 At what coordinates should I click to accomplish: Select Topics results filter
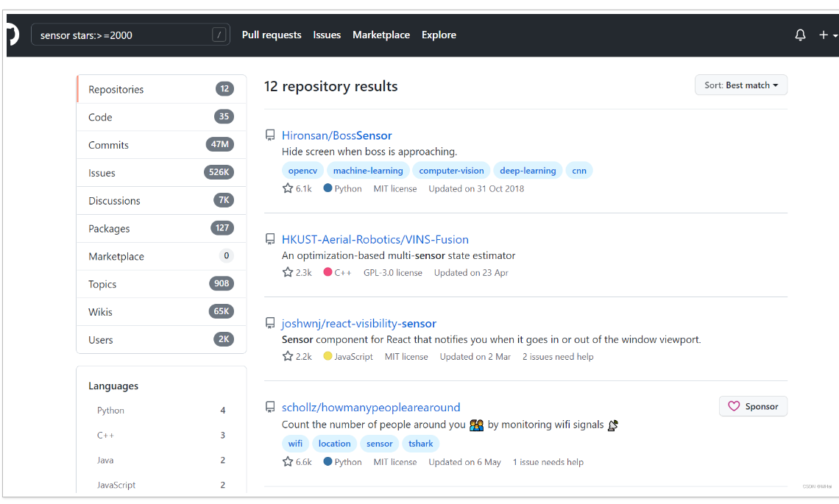point(162,284)
